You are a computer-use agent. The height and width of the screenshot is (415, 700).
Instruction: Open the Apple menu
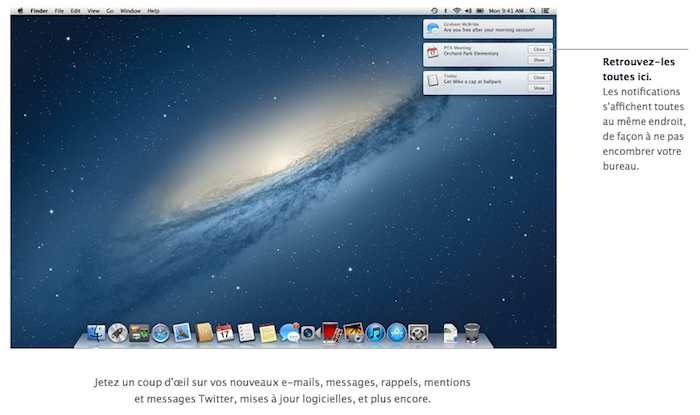tap(20, 10)
